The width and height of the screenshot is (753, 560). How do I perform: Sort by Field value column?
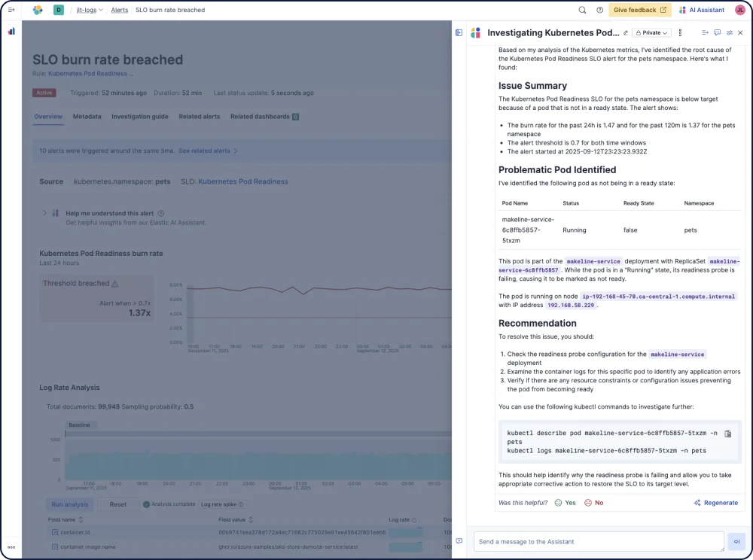(236, 519)
